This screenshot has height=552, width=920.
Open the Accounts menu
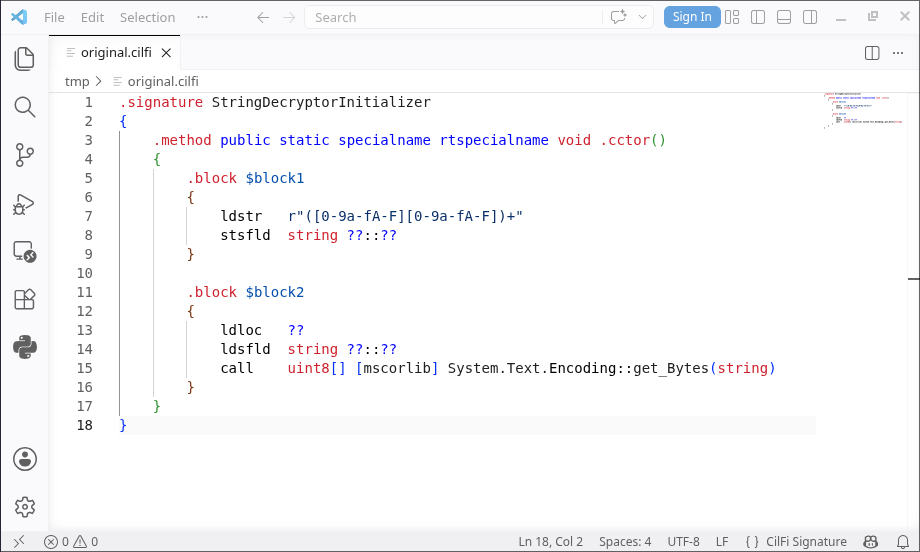click(x=25, y=459)
